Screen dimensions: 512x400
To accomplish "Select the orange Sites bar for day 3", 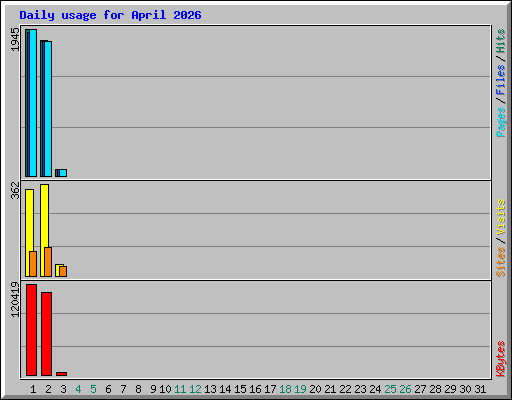I will coord(63,271).
